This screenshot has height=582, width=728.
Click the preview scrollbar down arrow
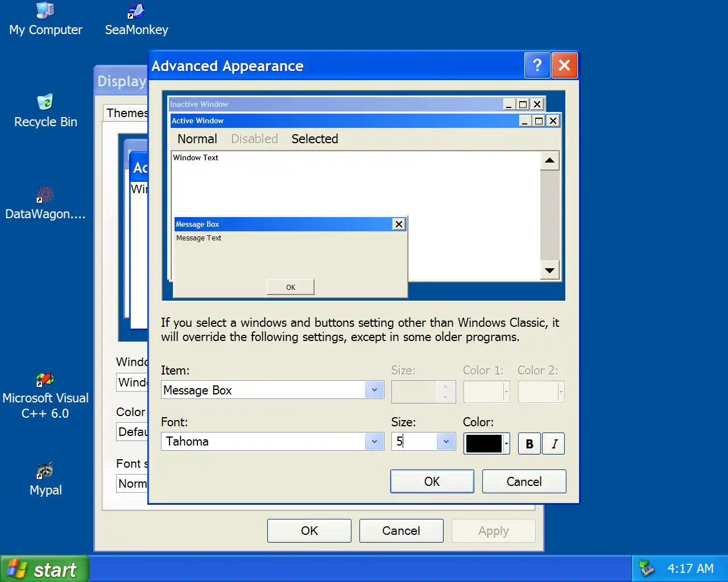click(x=549, y=271)
